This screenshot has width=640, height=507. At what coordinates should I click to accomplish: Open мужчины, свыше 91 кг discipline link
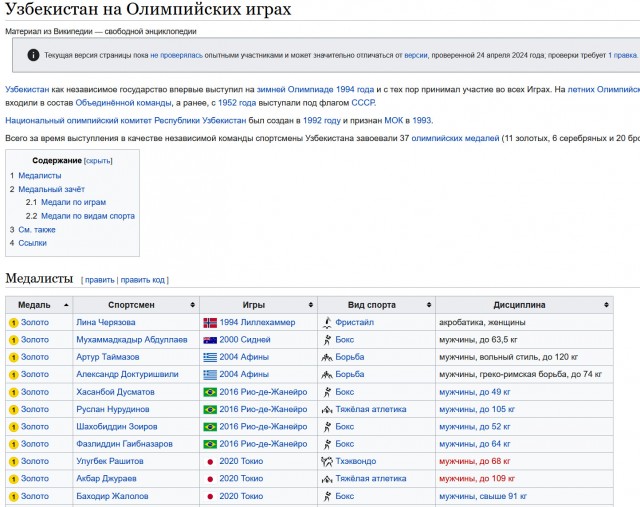point(483,496)
